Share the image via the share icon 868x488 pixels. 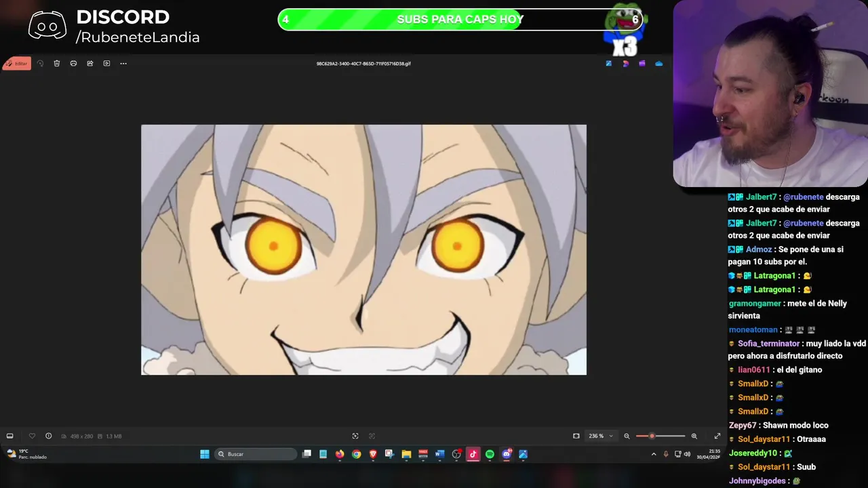pyautogui.click(x=90, y=64)
